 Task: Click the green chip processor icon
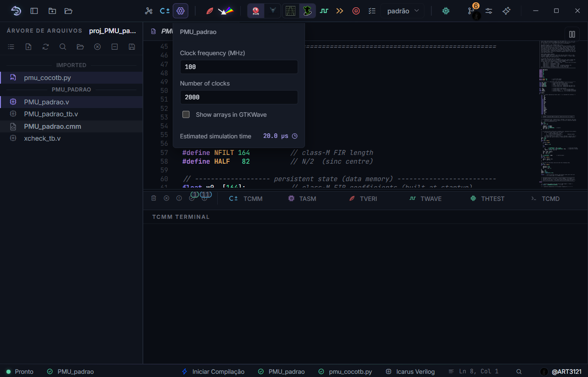[446, 11]
